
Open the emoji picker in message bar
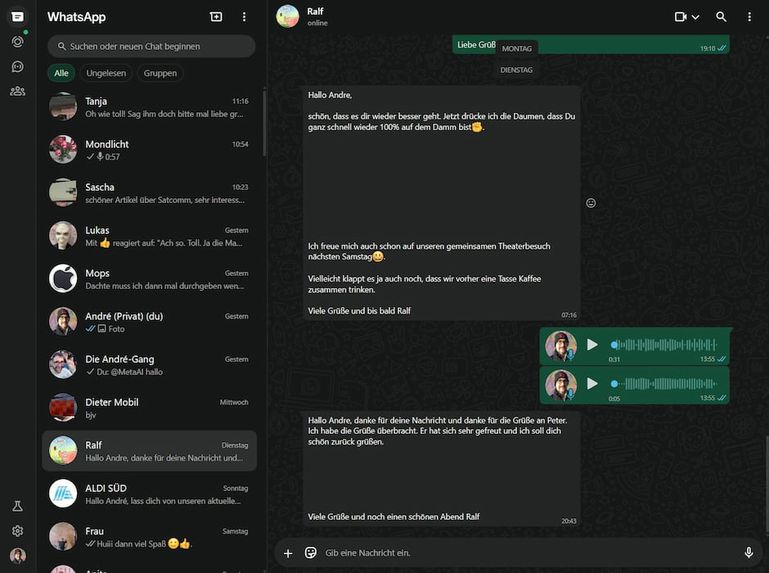pyautogui.click(x=310, y=552)
